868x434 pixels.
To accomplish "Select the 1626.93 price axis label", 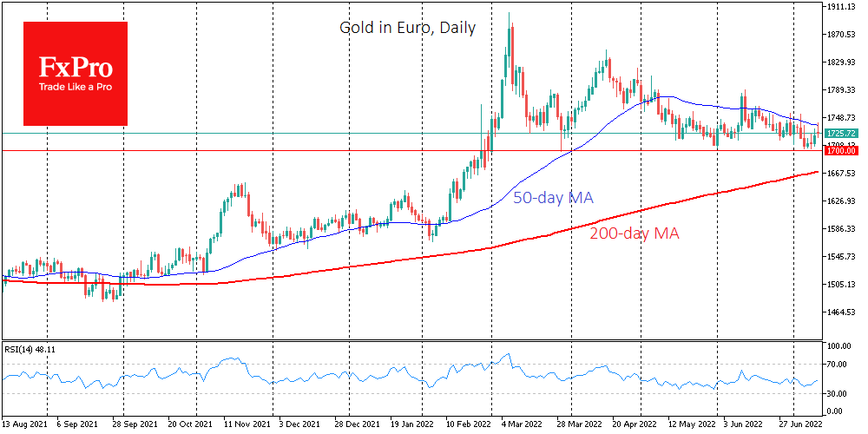I will click(840, 201).
